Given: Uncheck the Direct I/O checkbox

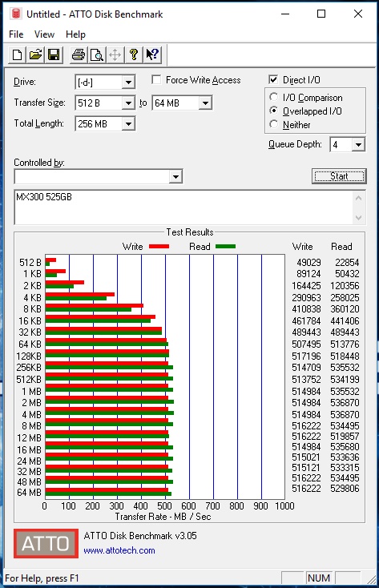Looking at the screenshot, I should click(273, 79).
